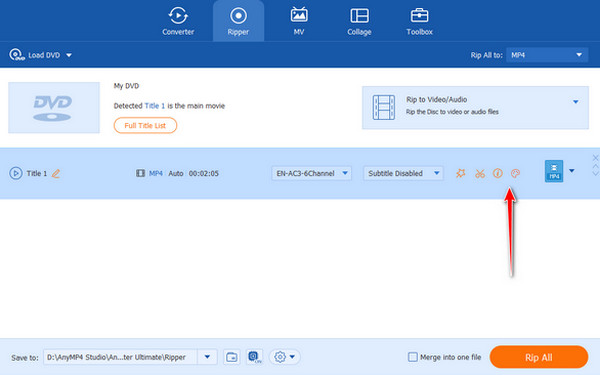Move Title 1 up in the list

(x=595, y=166)
